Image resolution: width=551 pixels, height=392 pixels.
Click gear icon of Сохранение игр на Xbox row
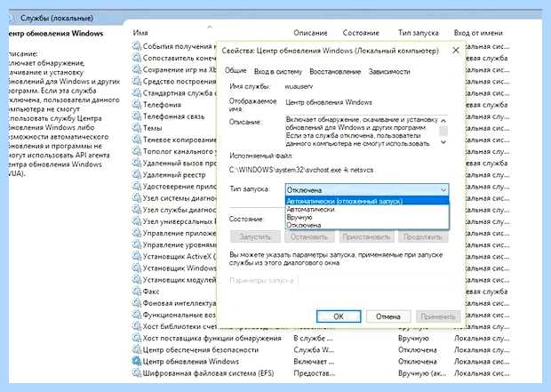point(136,69)
